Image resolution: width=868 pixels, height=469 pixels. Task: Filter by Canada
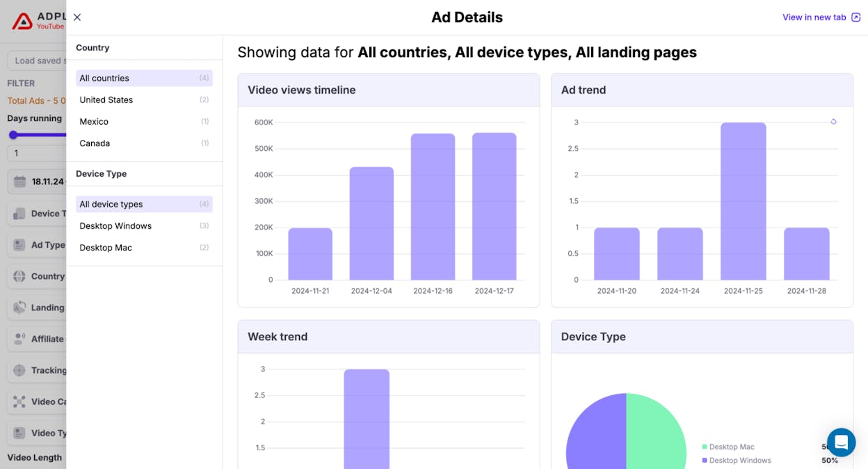click(144, 143)
